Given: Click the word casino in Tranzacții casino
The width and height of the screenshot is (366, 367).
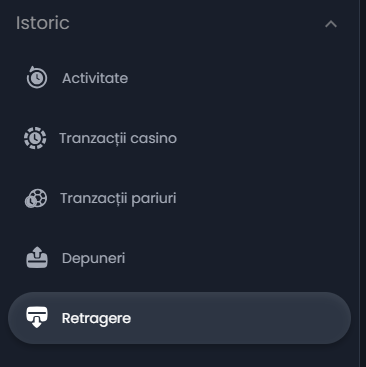Looking at the screenshot, I should coord(153,138).
